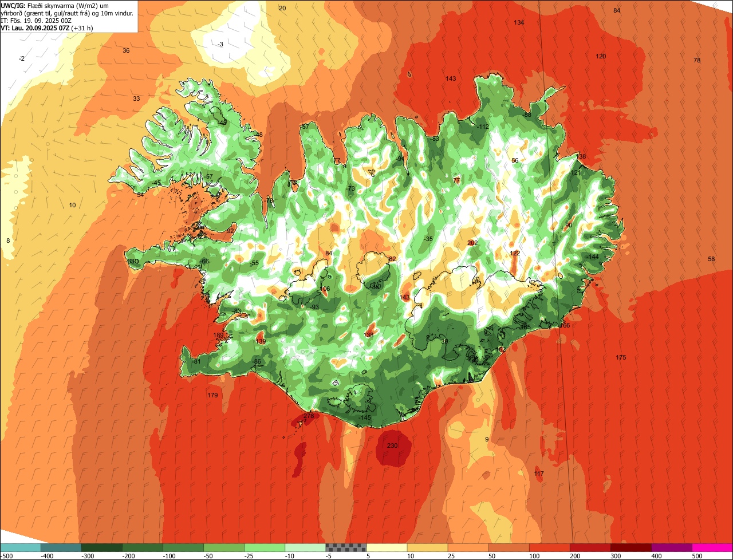Click the -144 value on the east coast
The width and height of the screenshot is (733, 560).
592,257
